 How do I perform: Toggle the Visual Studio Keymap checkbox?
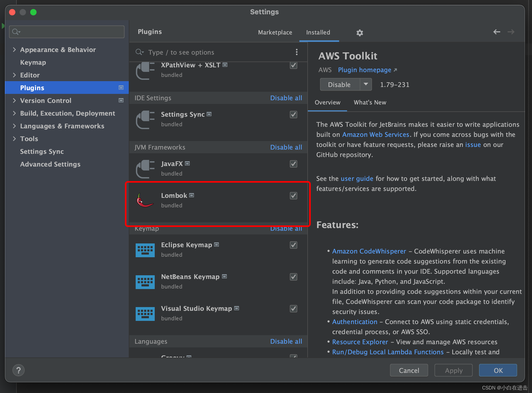pos(293,309)
